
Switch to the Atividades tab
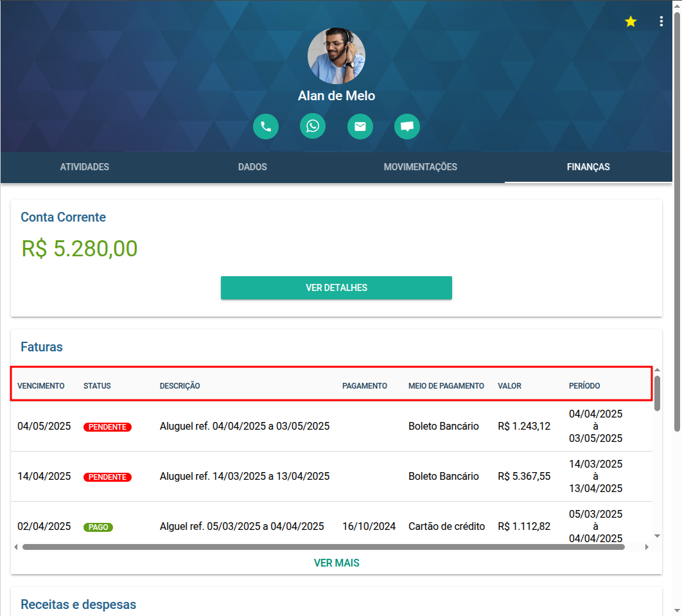point(84,167)
